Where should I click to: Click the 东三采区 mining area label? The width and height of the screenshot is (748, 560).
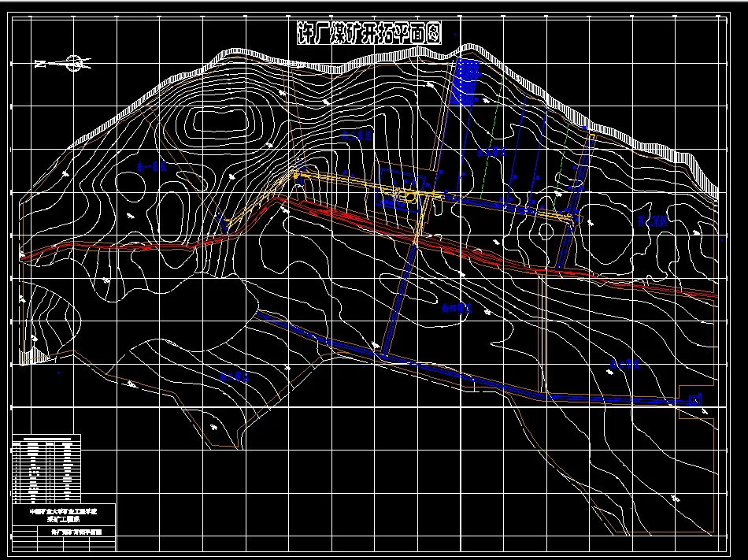tap(357, 135)
